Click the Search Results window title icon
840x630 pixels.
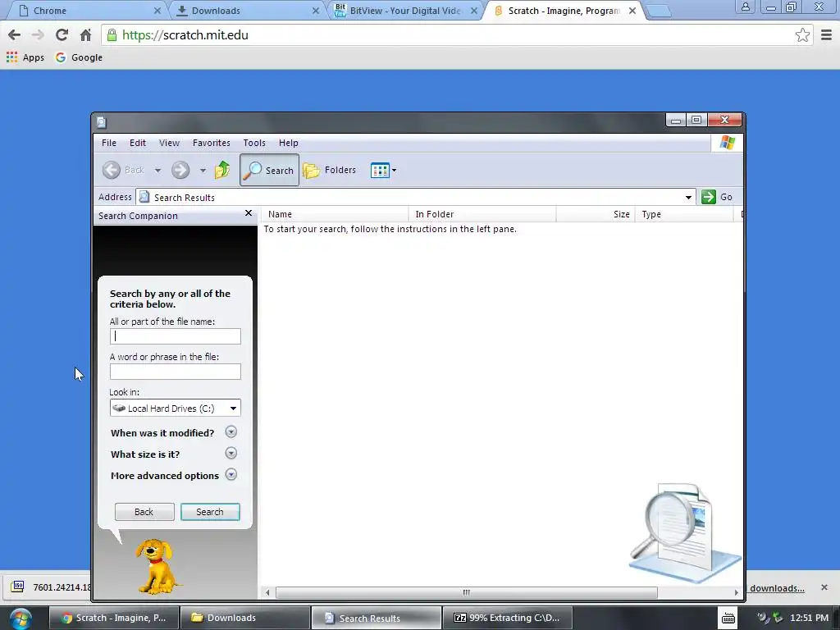[x=101, y=122]
